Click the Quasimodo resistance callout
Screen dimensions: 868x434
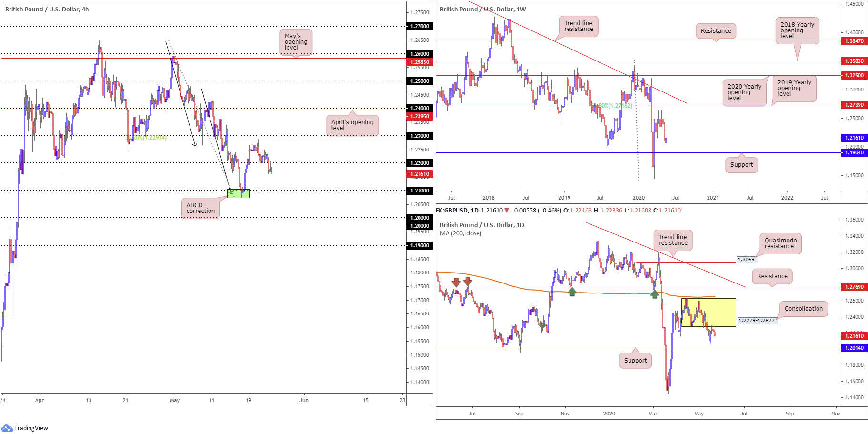coord(780,243)
